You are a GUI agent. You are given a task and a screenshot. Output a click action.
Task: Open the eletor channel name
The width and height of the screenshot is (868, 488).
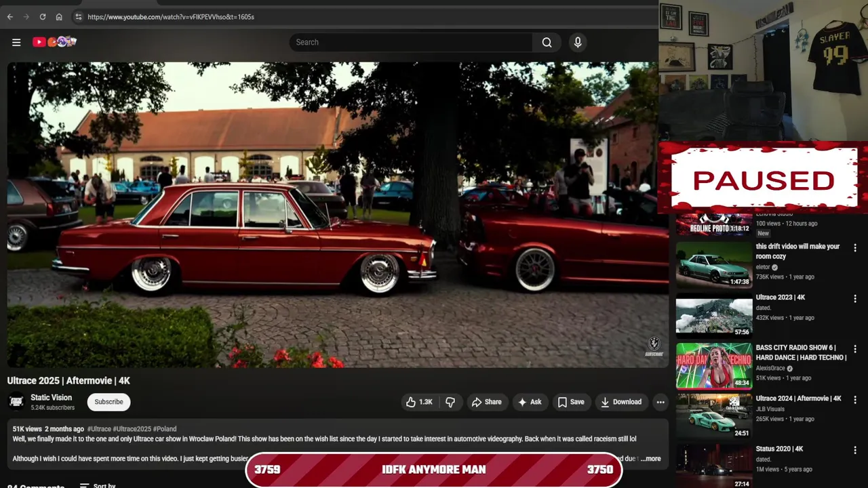[763, 267]
